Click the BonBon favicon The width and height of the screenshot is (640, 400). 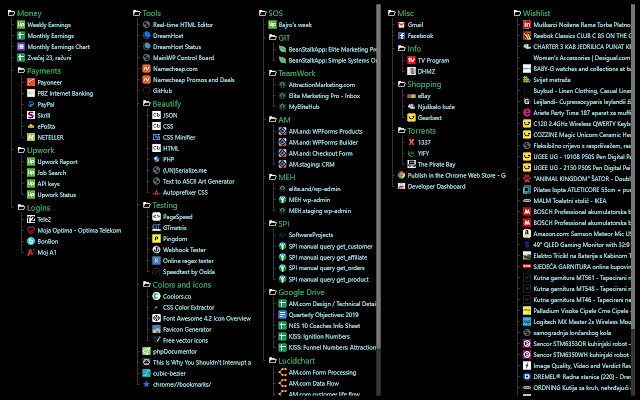[x=31, y=241]
